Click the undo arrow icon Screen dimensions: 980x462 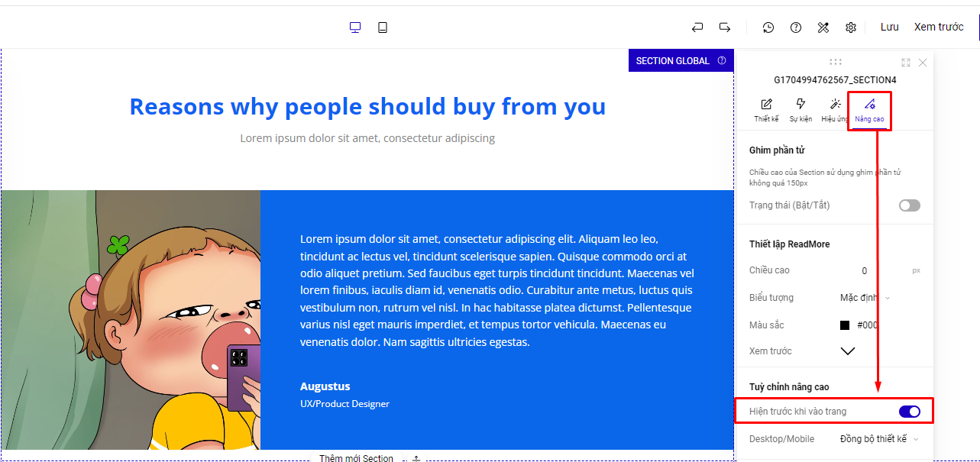click(x=697, y=27)
